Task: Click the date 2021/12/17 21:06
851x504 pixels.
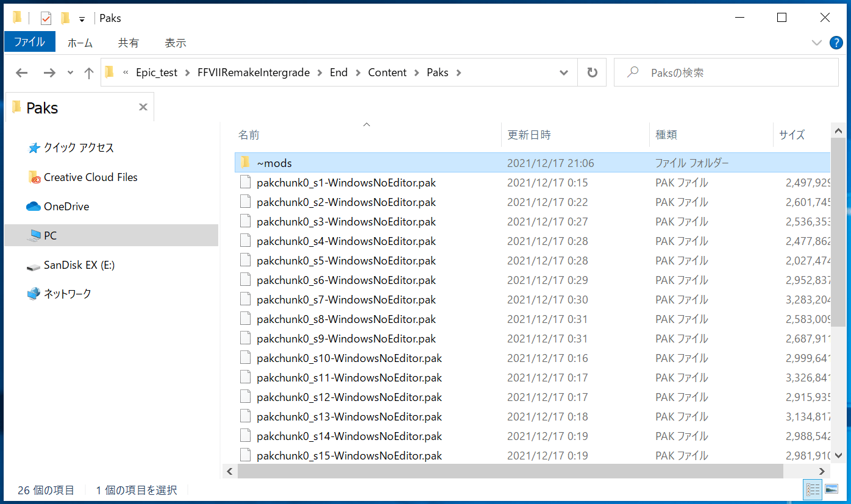Action: [550, 163]
